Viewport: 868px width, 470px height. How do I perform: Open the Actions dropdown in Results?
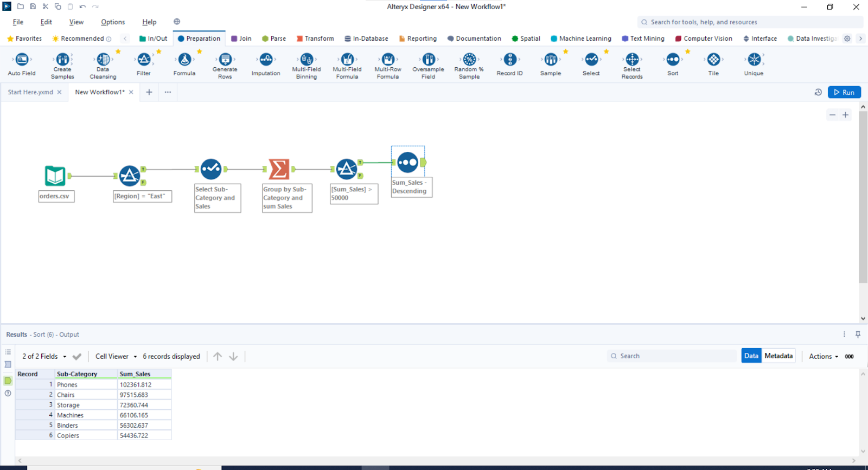824,356
